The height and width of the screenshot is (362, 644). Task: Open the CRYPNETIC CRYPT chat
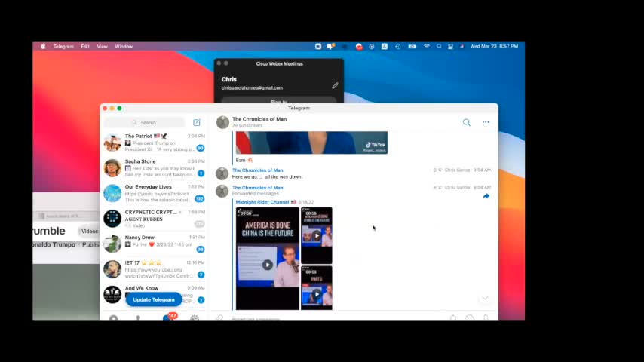pyautogui.click(x=155, y=219)
